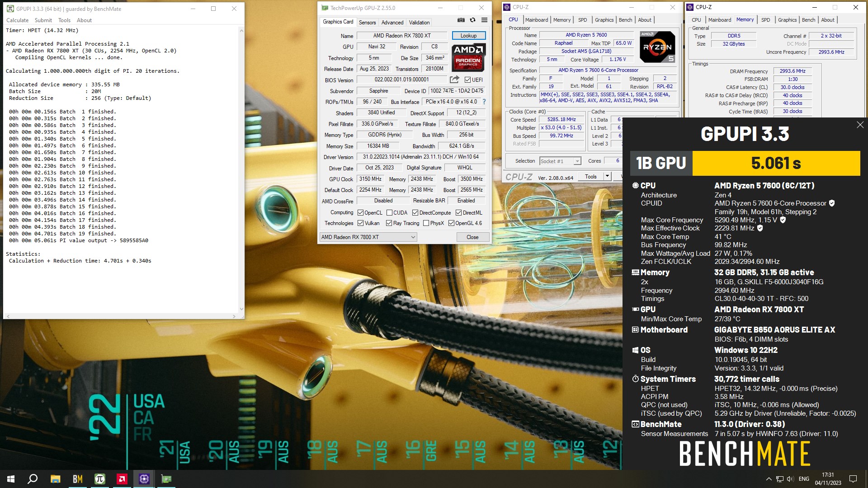Click the Close button in GPU-Z
The height and width of the screenshot is (488, 868).
[x=472, y=237]
